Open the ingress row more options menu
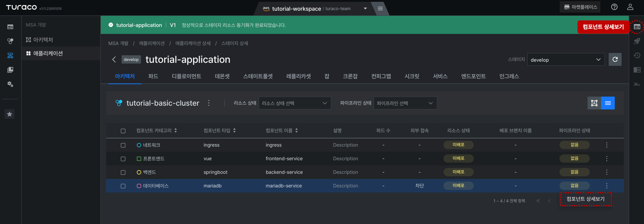The image size is (644, 224). (x=606, y=145)
